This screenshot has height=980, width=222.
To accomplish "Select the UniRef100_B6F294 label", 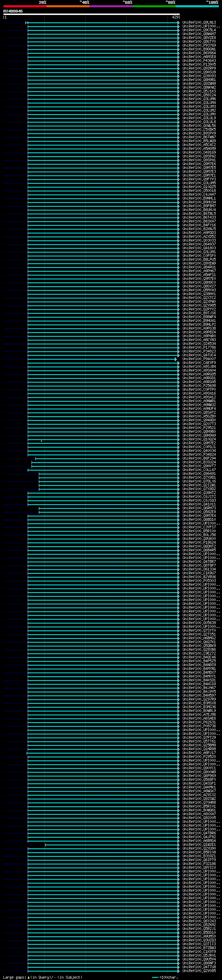I will coord(199,458).
